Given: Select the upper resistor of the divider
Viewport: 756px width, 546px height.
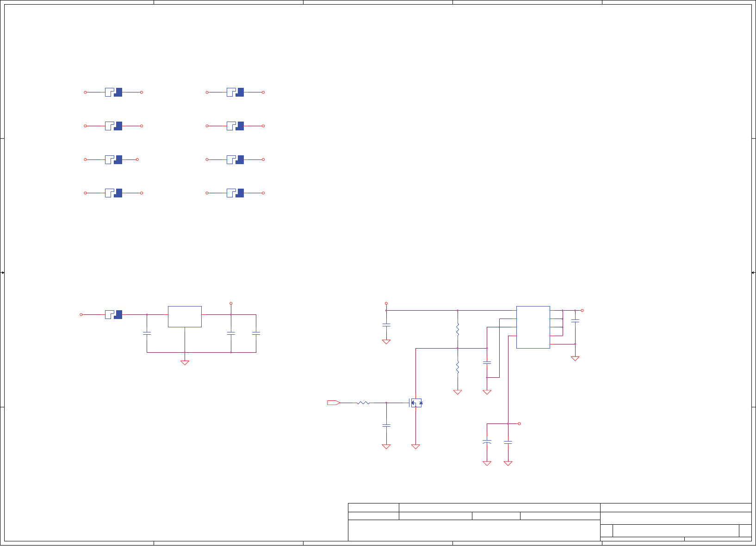Looking at the screenshot, I should pos(458,330).
